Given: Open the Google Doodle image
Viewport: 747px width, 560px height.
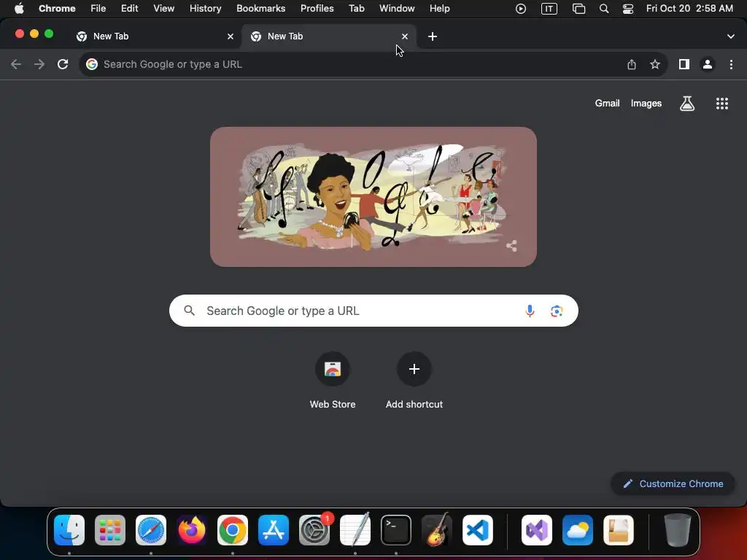Looking at the screenshot, I should (x=373, y=197).
